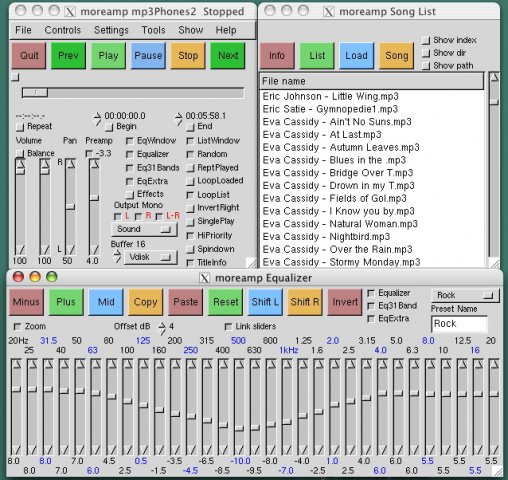Go to the previous track with Prev
The height and width of the screenshot is (480, 508).
click(68, 56)
